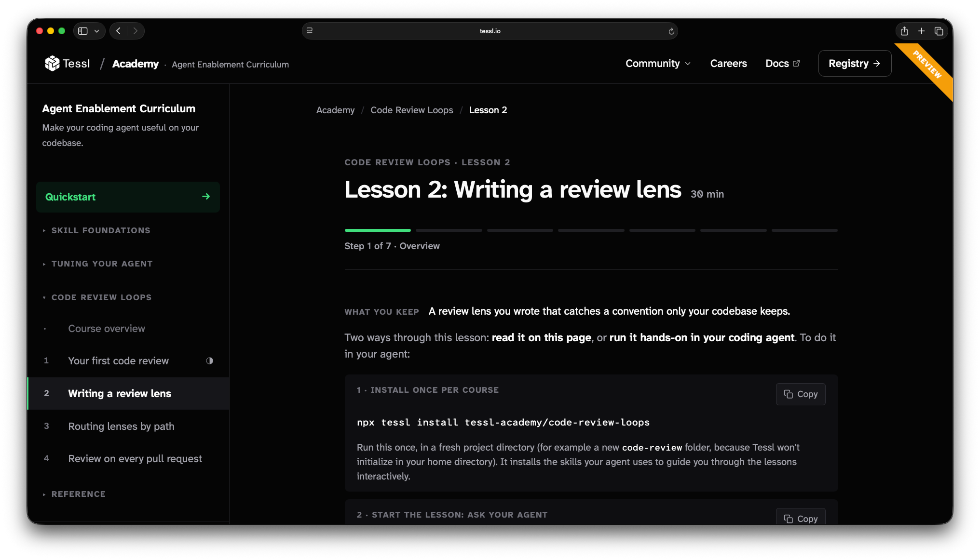Click the Lesson 2 breadcrumb
Screen dimensions: 980x560
click(488, 110)
